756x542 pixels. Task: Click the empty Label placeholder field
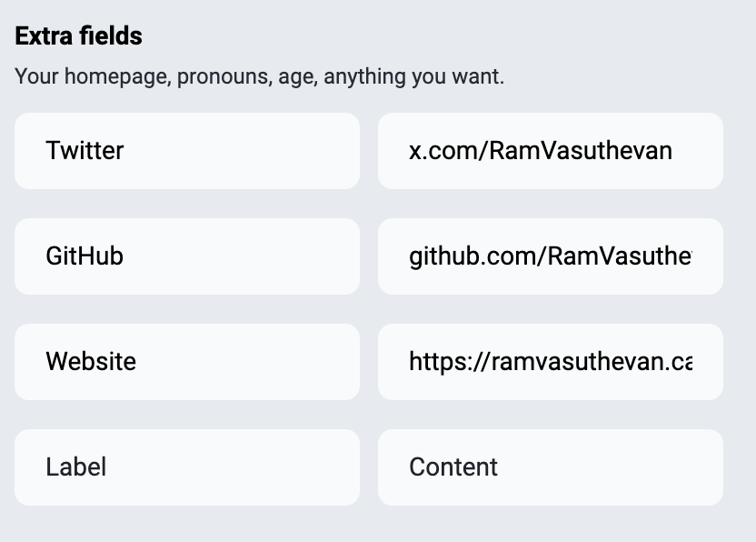click(x=186, y=467)
